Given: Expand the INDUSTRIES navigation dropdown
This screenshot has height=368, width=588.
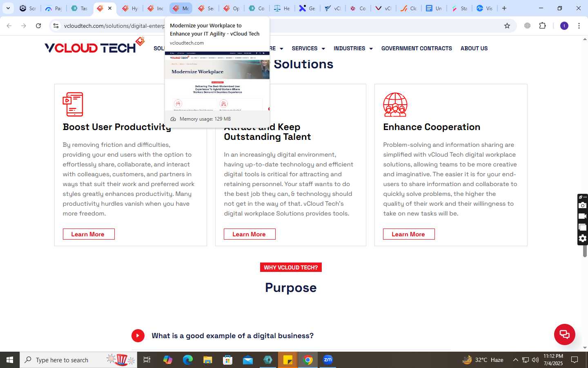Looking at the screenshot, I should pyautogui.click(x=353, y=48).
